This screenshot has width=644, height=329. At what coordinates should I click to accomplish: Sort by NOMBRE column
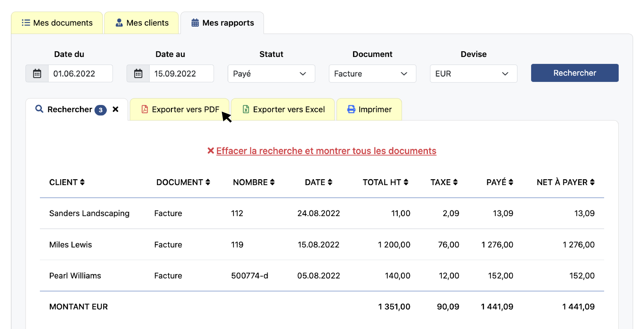tap(254, 182)
